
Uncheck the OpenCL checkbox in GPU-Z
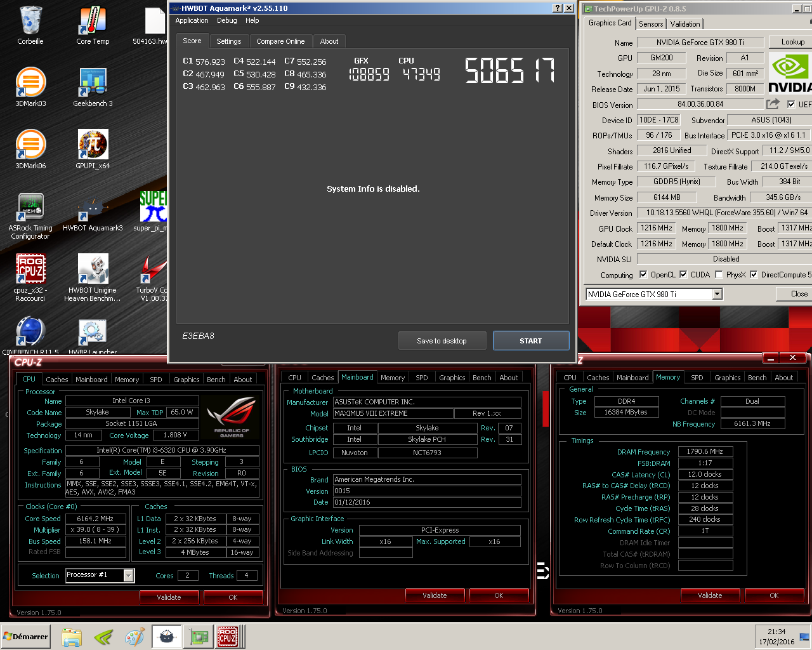coord(643,275)
